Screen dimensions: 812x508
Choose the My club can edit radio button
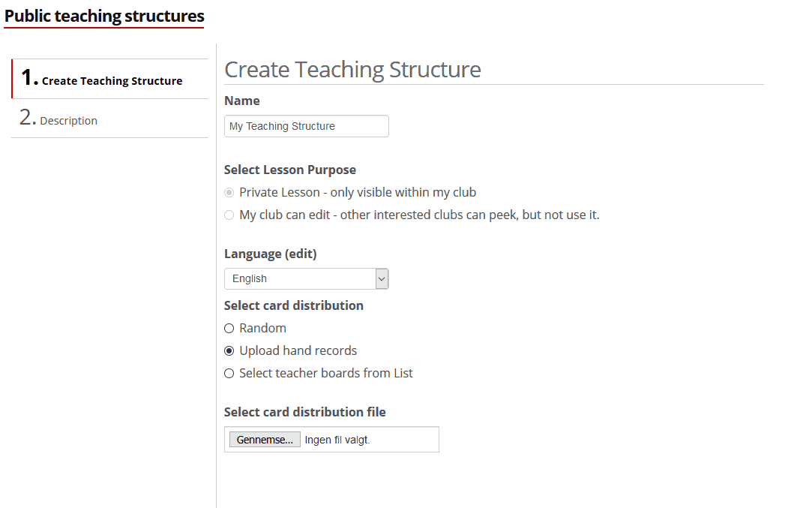point(229,215)
